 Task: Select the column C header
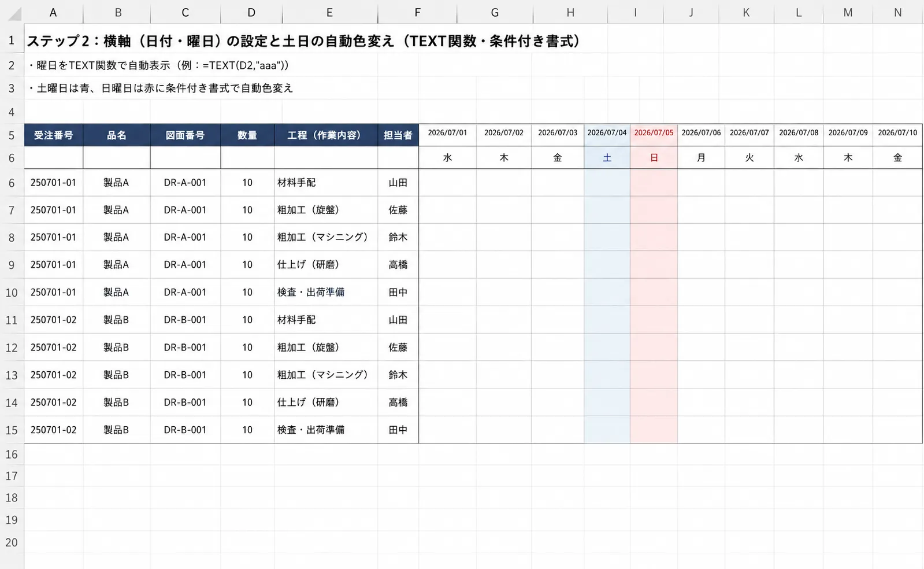click(185, 12)
